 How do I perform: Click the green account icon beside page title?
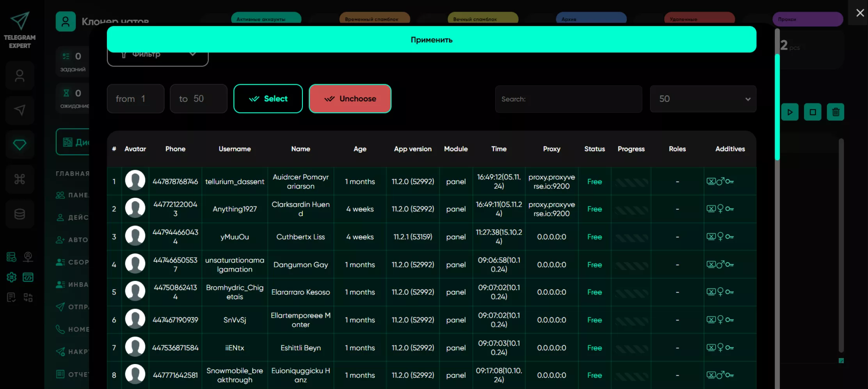66,21
